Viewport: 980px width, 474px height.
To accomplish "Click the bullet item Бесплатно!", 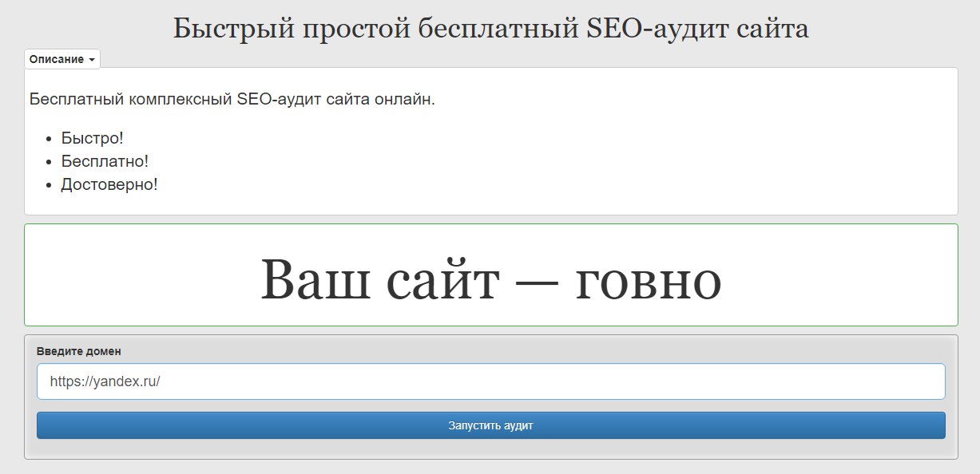I will 105,161.
